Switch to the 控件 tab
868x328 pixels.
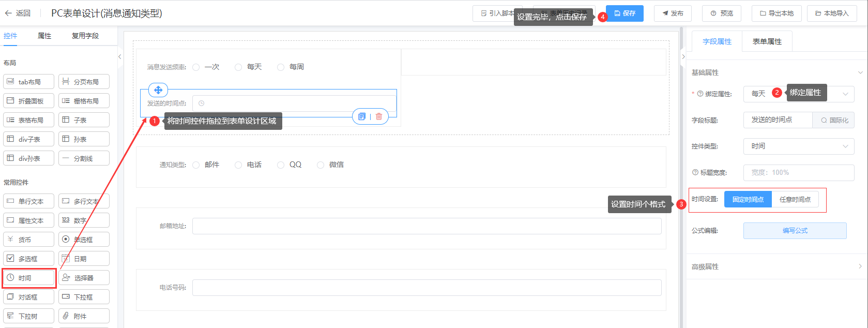tap(10, 36)
